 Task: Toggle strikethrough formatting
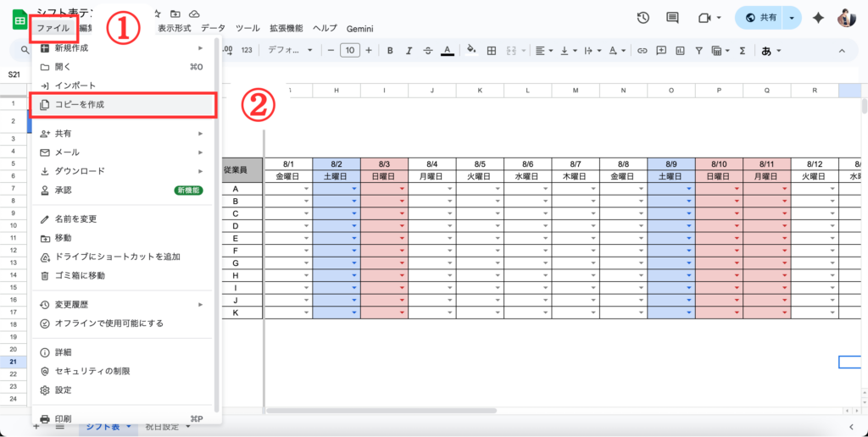427,50
